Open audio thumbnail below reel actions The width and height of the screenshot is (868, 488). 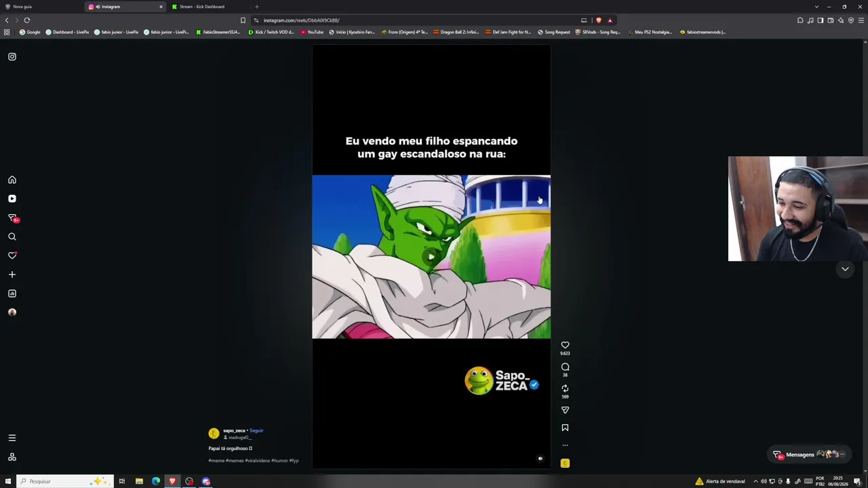click(x=565, y=463)
